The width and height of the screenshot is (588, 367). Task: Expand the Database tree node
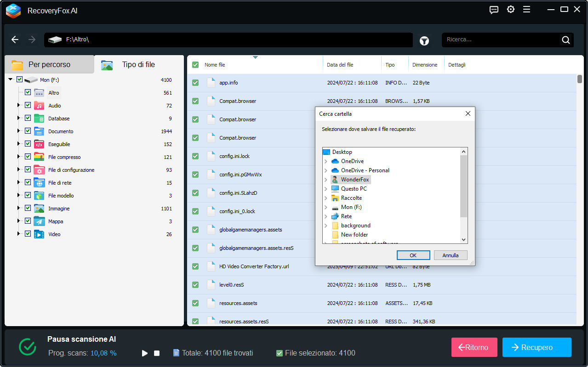pos(19,118)
